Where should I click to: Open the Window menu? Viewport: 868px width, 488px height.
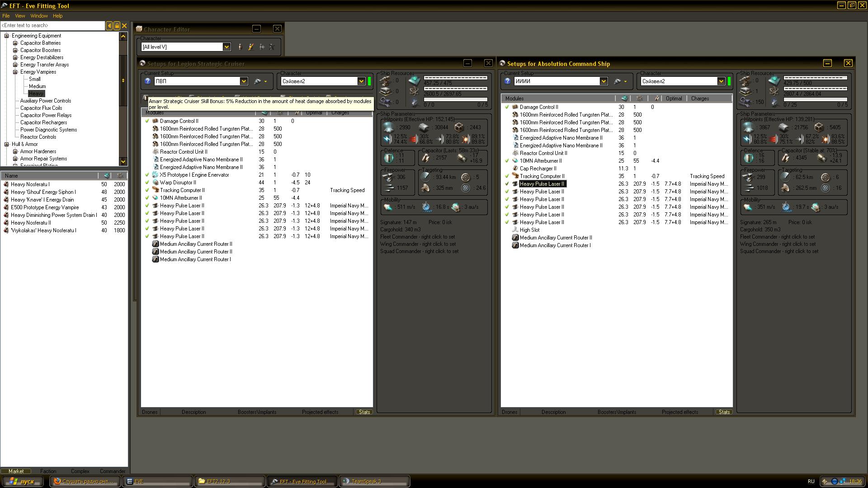coord(39,16)
